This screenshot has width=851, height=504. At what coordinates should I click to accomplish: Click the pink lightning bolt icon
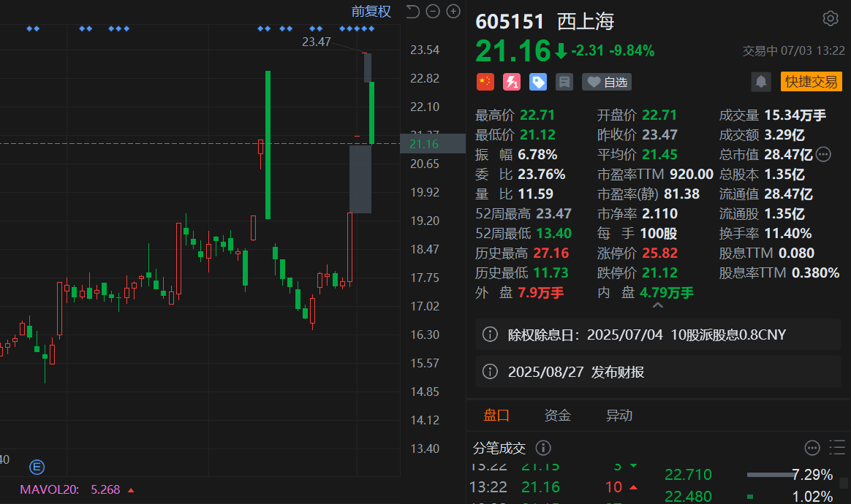(x=511, y=82)
